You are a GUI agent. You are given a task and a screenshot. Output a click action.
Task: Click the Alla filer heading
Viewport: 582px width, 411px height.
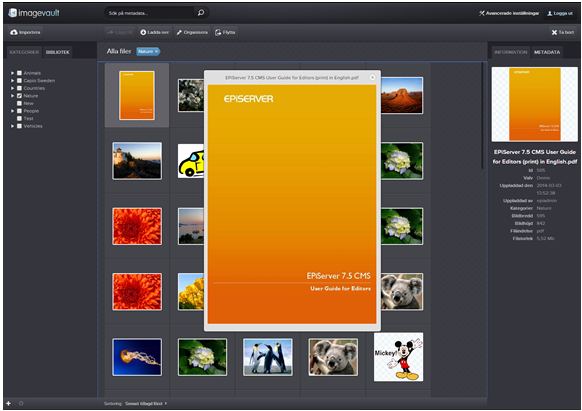click(119, 51)
